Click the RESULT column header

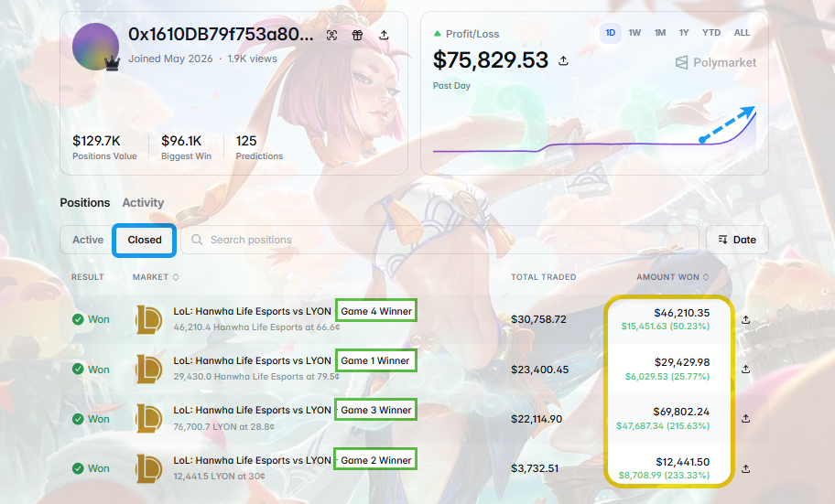88,277
